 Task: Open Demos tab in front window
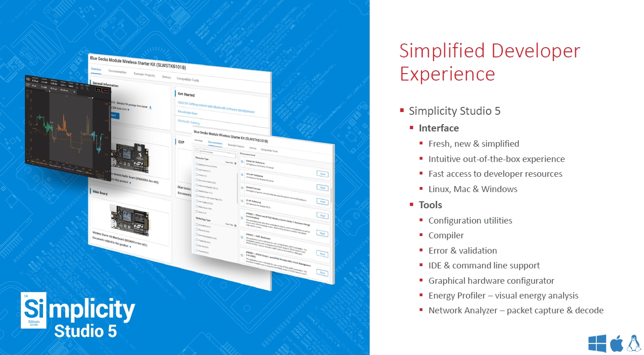pos(253,148)
